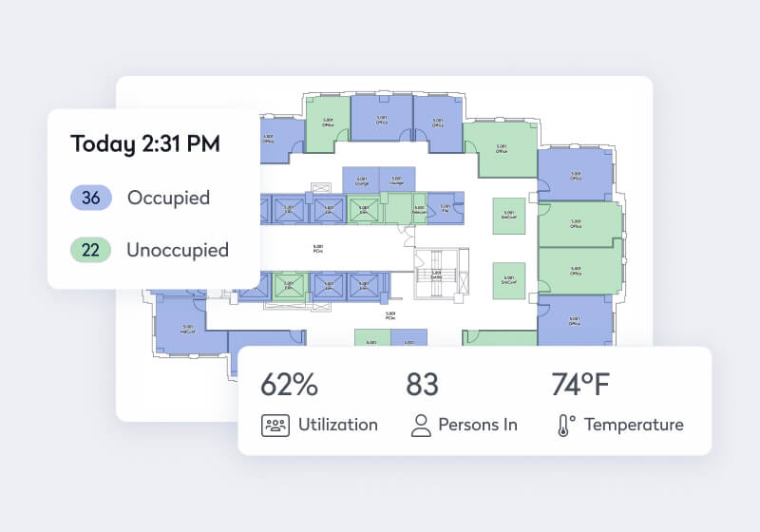Open the 62% utilization value
The image size is (760, 532).
(289, 385)
